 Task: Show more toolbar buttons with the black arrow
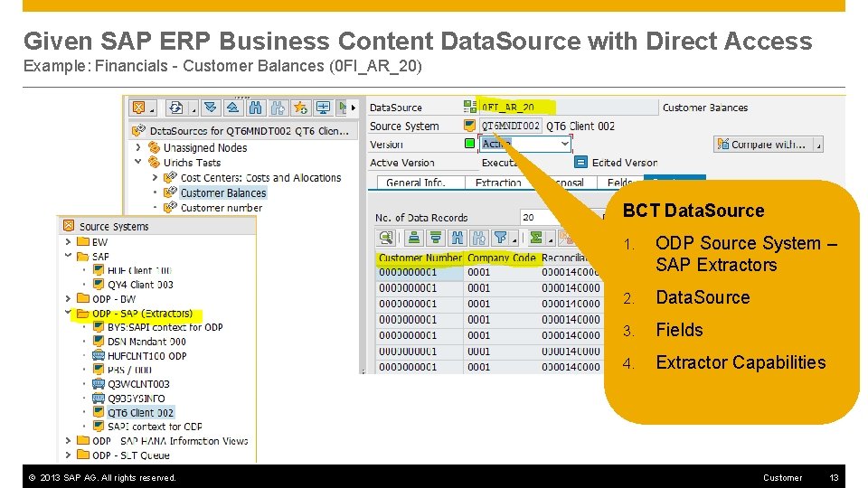click(354, 108)
